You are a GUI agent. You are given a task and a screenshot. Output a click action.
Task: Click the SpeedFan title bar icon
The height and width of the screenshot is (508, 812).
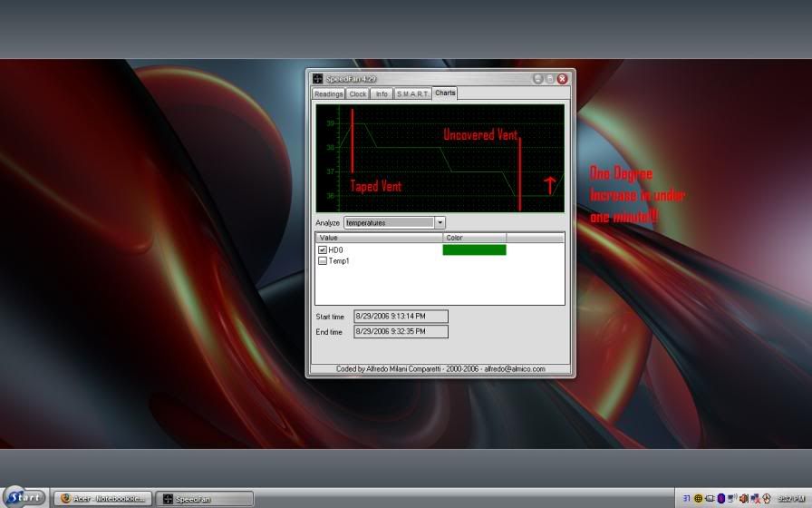[317, 78]
